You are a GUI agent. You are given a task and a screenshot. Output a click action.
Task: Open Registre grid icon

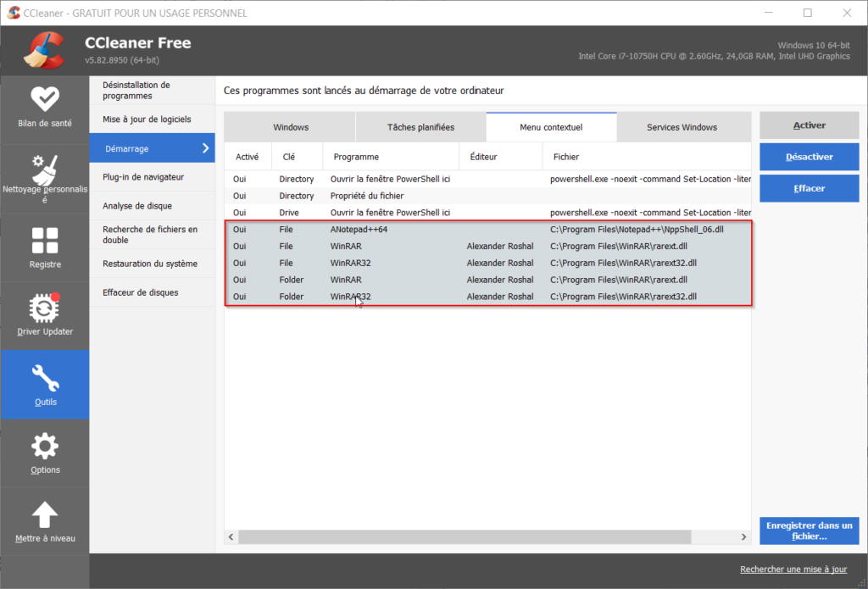[x=45, y=240]
